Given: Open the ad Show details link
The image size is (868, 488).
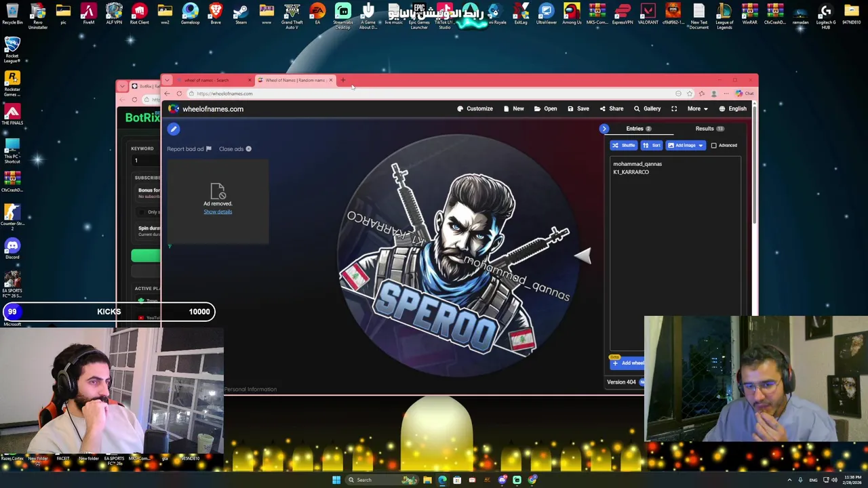Looking at the screenshot, I should click(218, 211).
